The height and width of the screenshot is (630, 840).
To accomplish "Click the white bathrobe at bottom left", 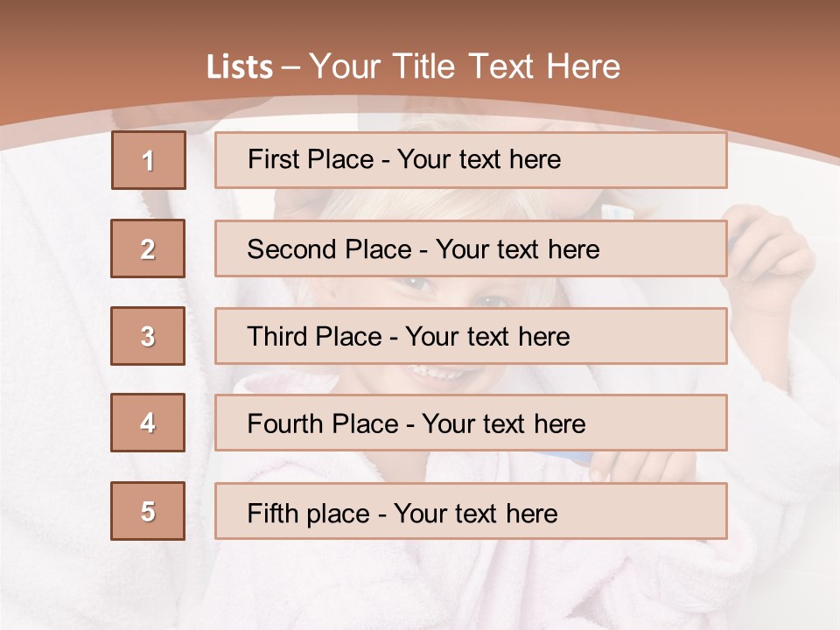I will click(x=79, y=525).
